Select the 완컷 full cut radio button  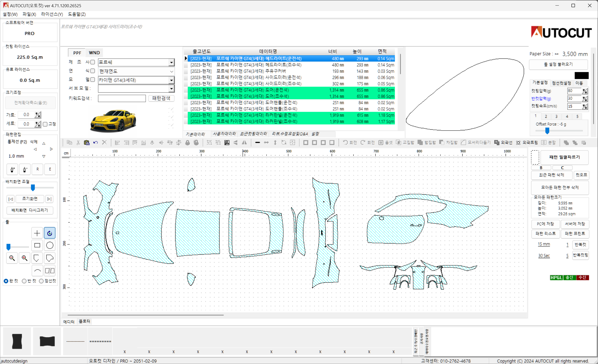[x=6, y=281]
